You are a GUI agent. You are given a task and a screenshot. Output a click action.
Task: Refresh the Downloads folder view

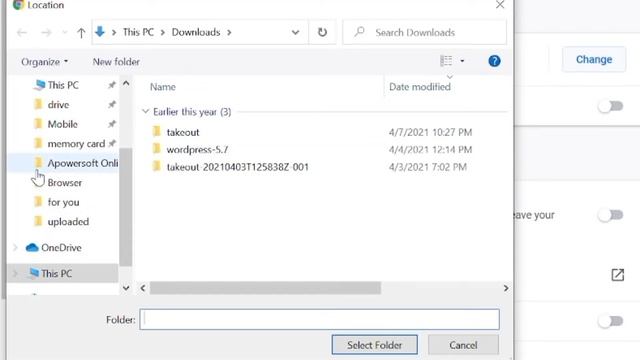(322, 32)
